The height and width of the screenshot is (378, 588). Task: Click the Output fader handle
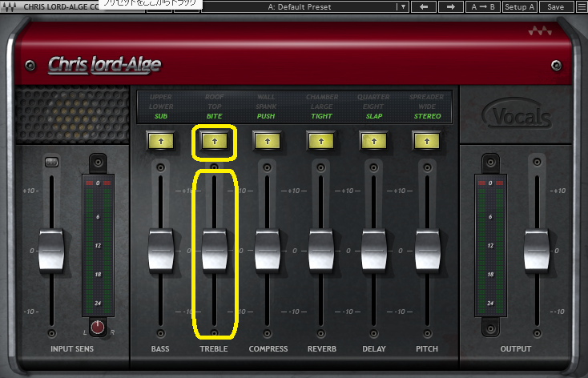[538, 251]
